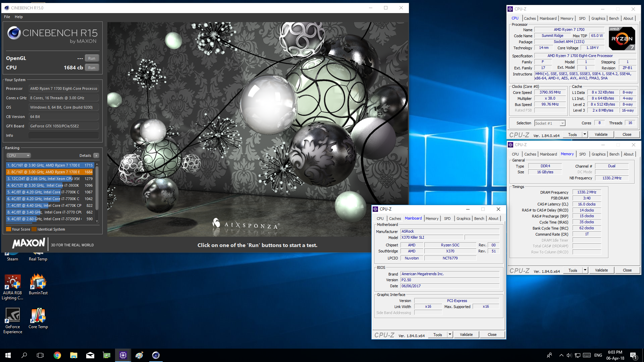The width and height of the screenshot is (644, 362).
Task: Open the taskbar clock showing 6:03 PM
Action: 615,355
